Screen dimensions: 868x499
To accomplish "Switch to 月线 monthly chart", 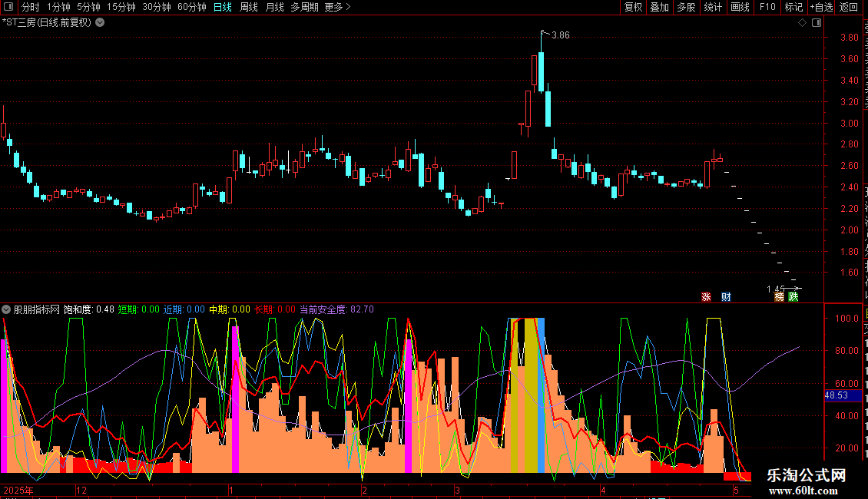I will 274,7.
